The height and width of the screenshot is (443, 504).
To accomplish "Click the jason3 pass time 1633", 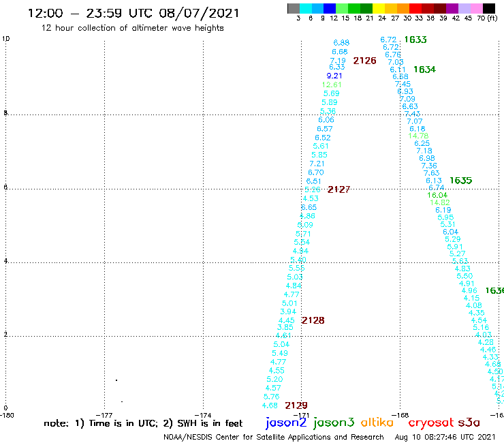I will (x=415, y=40).
